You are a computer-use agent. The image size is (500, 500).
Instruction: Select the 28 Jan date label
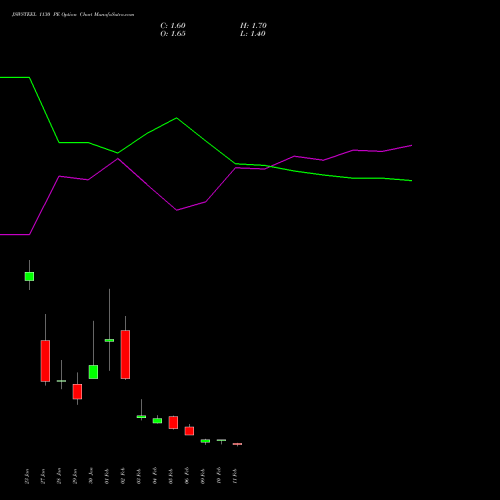coord(59,476)
